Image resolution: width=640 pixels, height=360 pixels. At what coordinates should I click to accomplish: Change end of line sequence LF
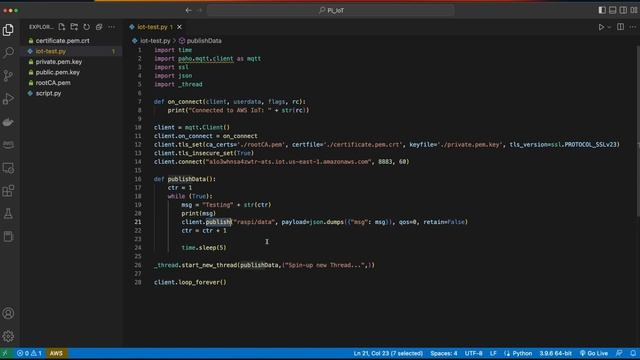(x=493, y=353)
